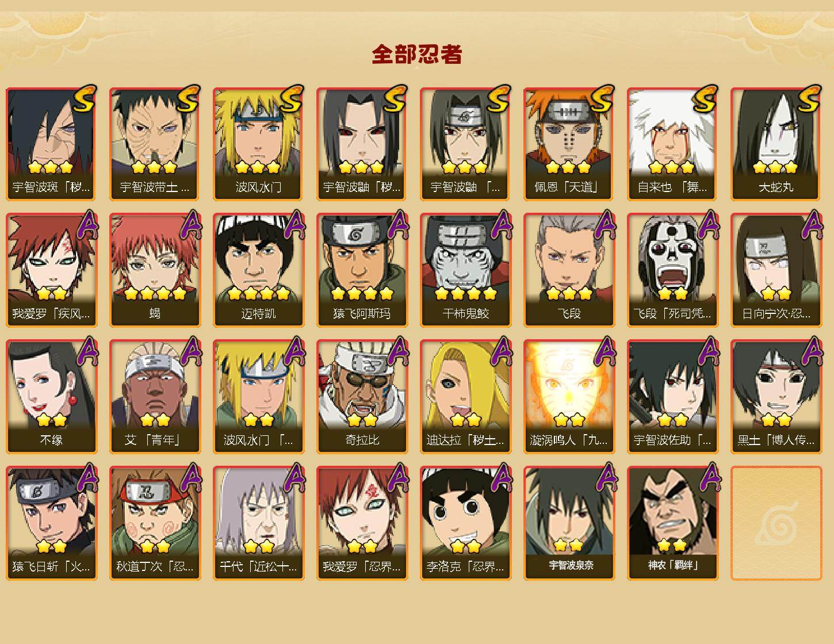The width and height of the screenshot is (834, 644).
Task: Choose the 艾「青年」 ninja portrait
Action: click(x=155, y=397)
